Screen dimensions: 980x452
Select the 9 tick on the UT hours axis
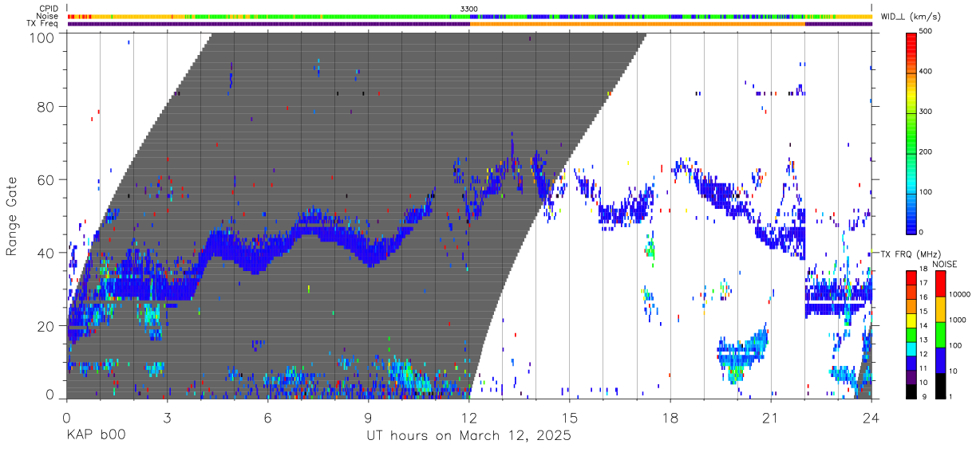368,417
